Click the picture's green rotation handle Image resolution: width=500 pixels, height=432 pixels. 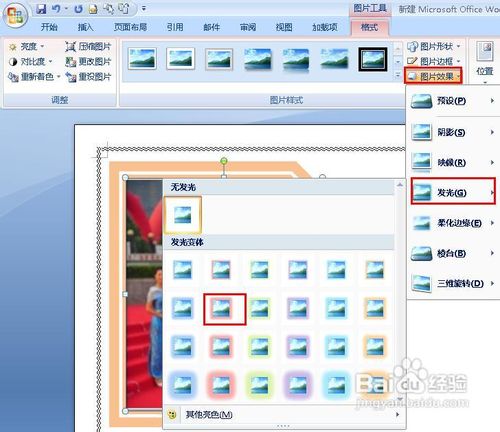224,162
